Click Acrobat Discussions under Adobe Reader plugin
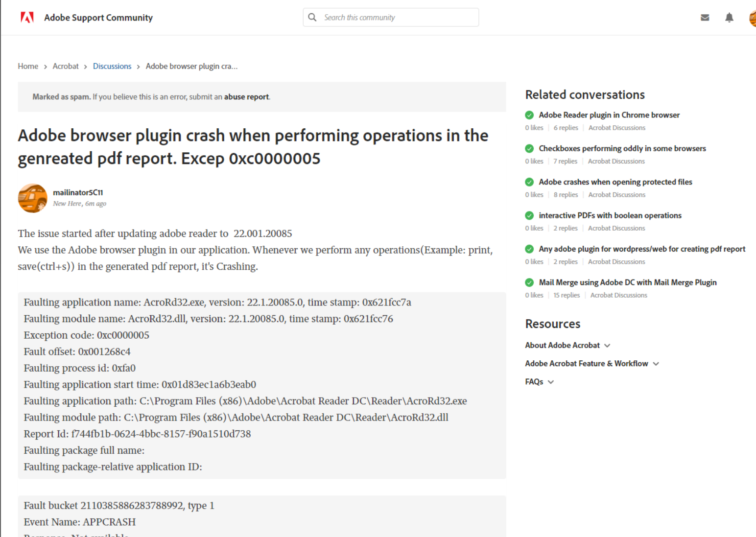 pos(617,128)
